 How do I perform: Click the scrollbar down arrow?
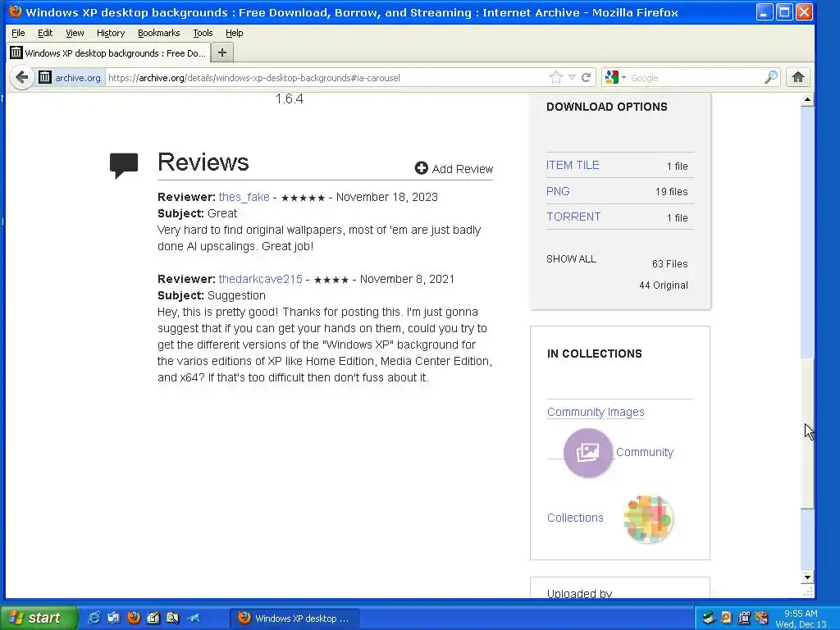tap(807, 577)
